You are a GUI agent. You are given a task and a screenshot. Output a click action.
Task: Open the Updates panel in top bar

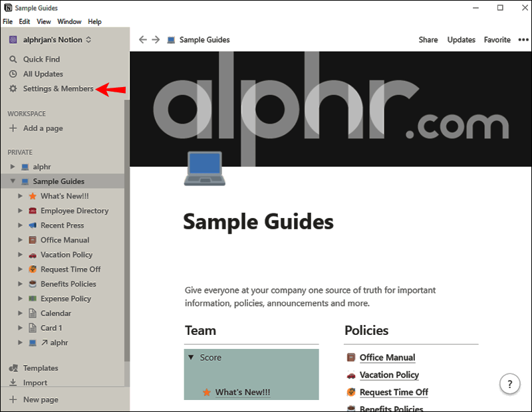[461, 40]
